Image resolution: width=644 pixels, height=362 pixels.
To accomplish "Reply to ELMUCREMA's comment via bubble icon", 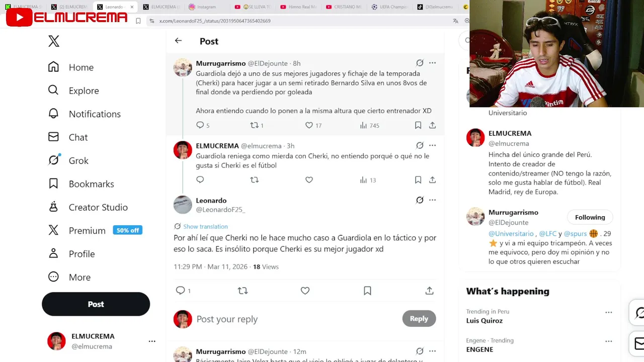I will pyautogui.click(x=200, y=179).
